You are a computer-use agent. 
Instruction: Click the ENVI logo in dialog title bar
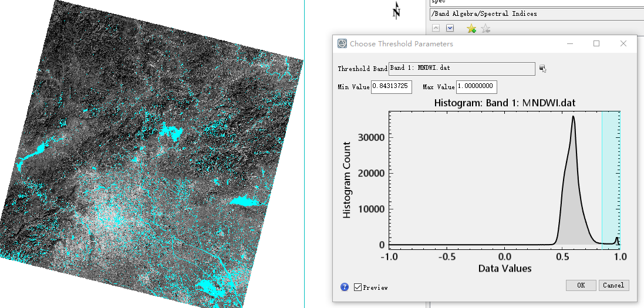coord(342,43)
